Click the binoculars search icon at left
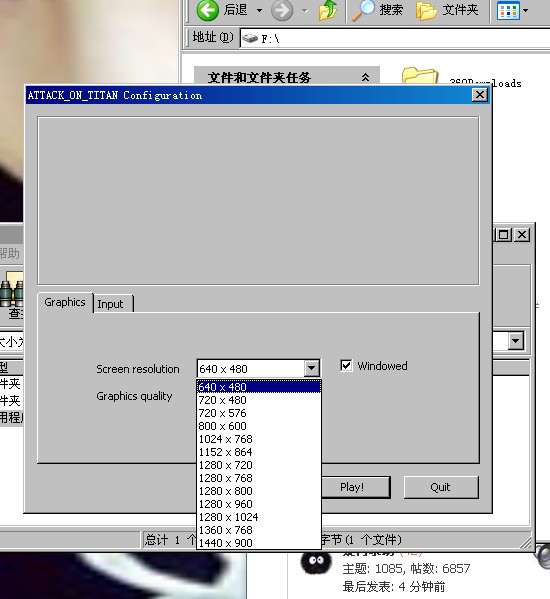Image resolution: width=550 pixels, height=599 pixels. [x=11, y=289]
